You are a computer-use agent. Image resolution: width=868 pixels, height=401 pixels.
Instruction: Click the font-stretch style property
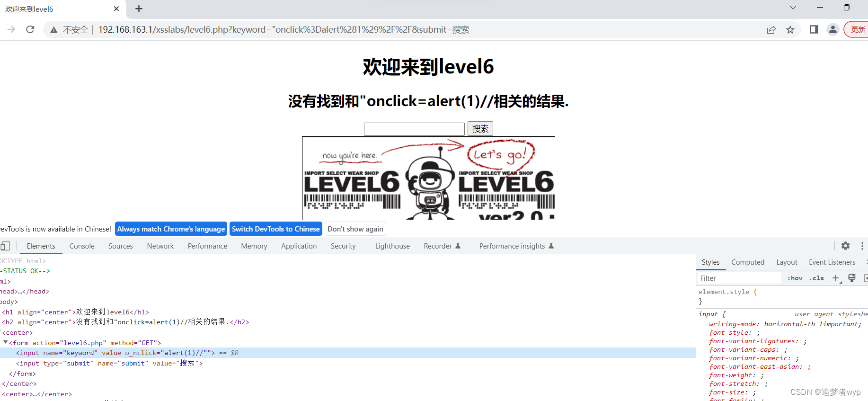click(738, 383)
